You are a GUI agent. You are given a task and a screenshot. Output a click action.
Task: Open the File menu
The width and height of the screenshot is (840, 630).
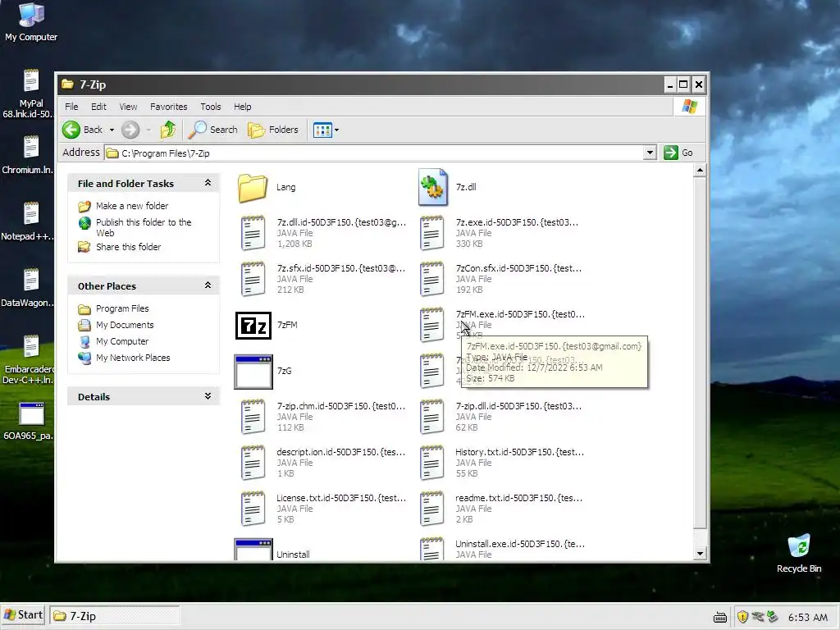click(71, 107)
